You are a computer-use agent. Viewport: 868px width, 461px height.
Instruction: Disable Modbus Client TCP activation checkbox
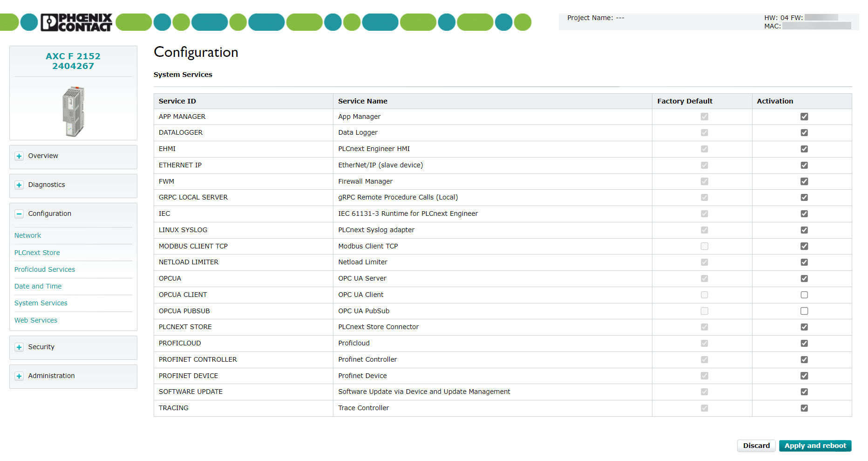click(804, 246)
